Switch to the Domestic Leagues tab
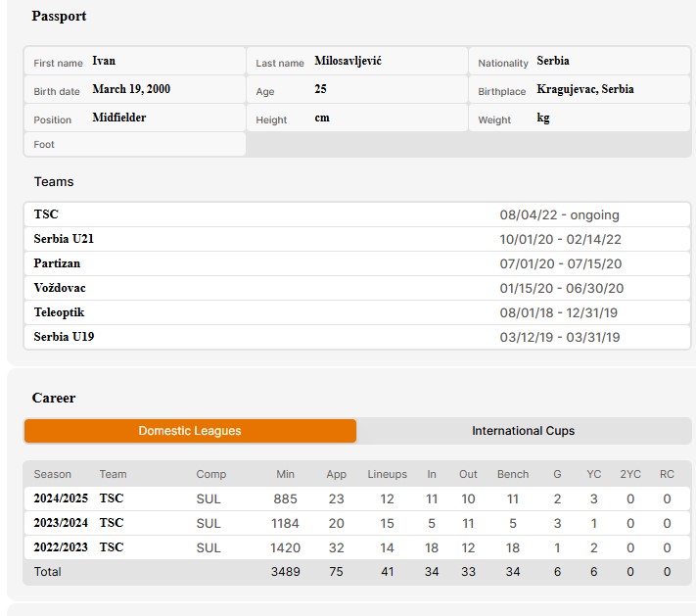Viewport: 696px width, 616px height. pos(190,431)
